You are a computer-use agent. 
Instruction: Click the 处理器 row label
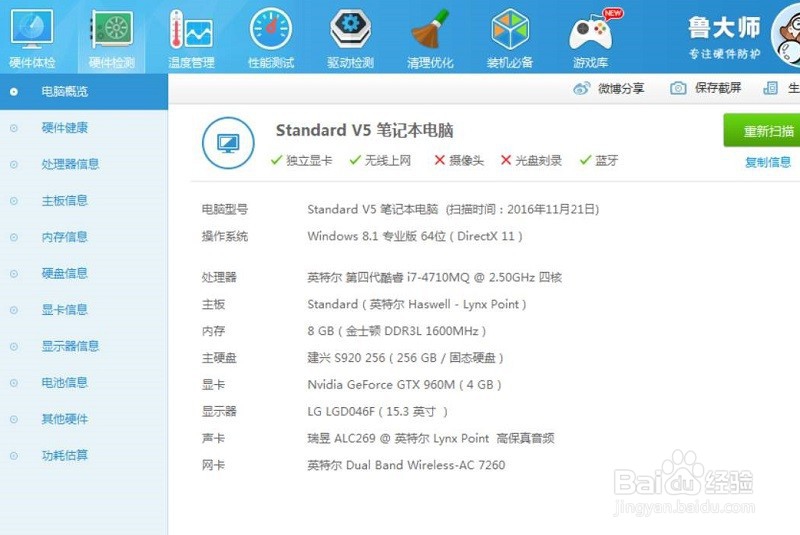219,277
